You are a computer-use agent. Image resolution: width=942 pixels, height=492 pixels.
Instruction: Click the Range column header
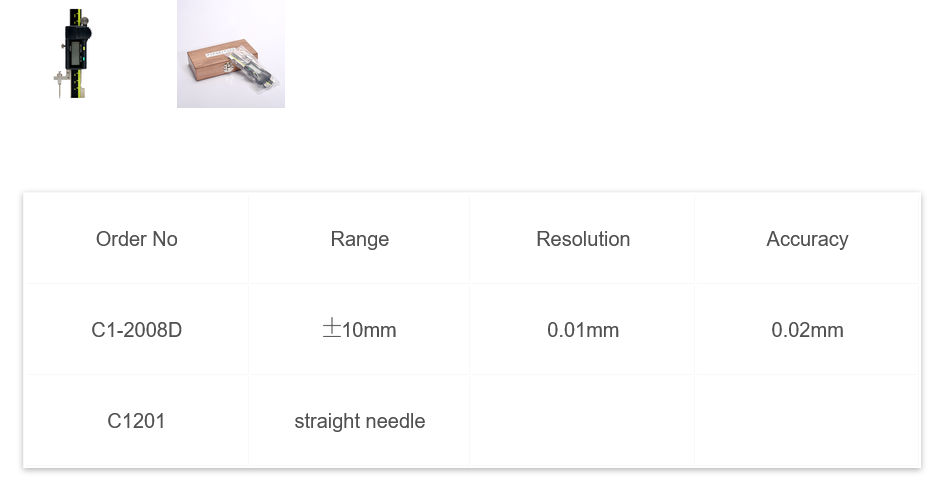coord(360,239)
